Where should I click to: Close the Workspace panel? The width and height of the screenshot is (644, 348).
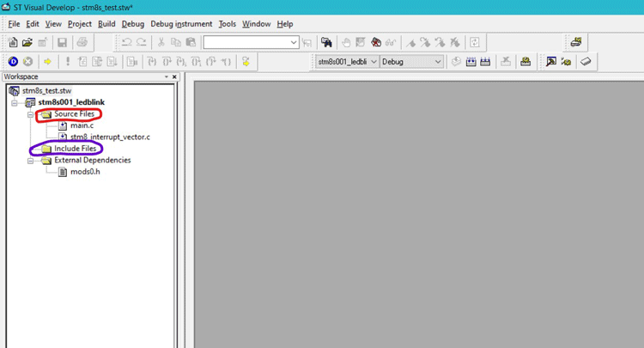pos(174,76)
